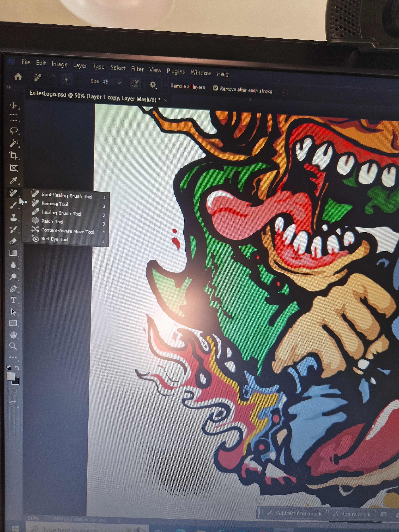Select the Horizontal Type tool
399x532 pixels.
click(13, 300)
